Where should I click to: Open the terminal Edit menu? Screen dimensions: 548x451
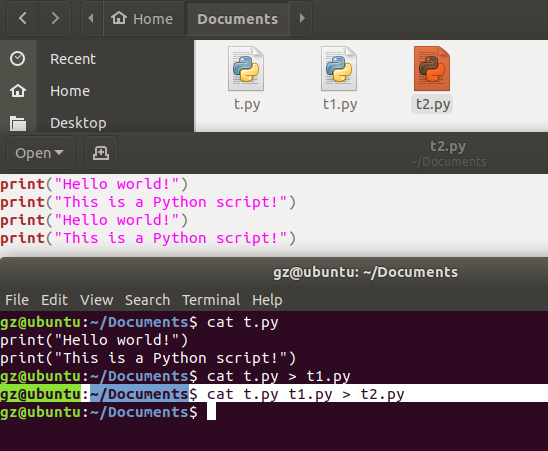click(54, 300)
